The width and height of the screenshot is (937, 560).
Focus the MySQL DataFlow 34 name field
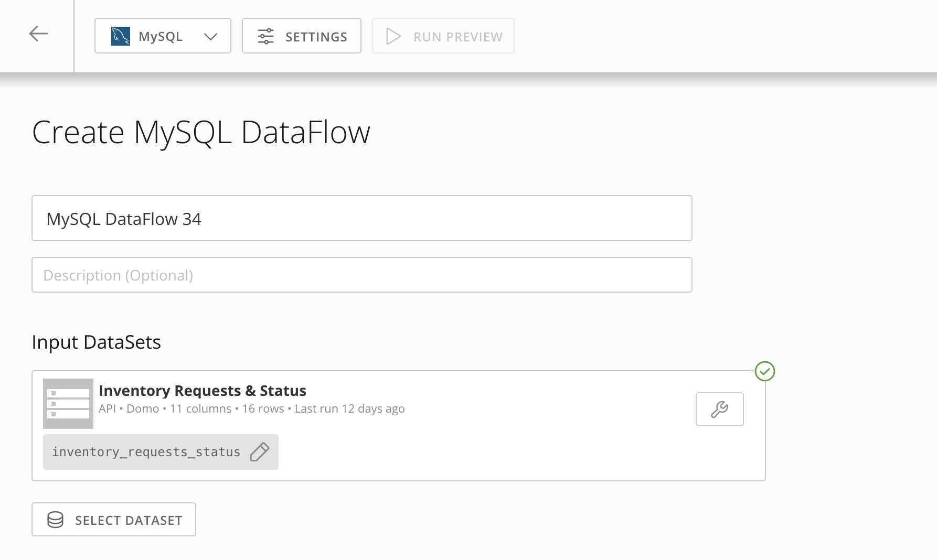coord(361,218)
